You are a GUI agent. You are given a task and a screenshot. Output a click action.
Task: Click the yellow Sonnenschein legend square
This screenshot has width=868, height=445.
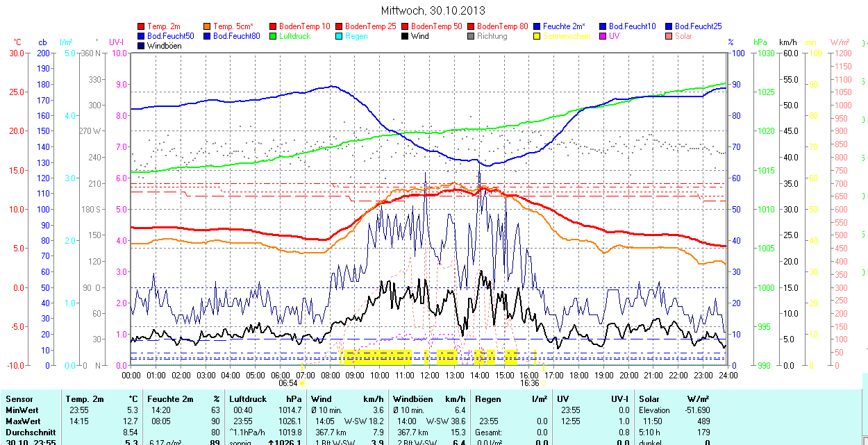pos(537,36)
